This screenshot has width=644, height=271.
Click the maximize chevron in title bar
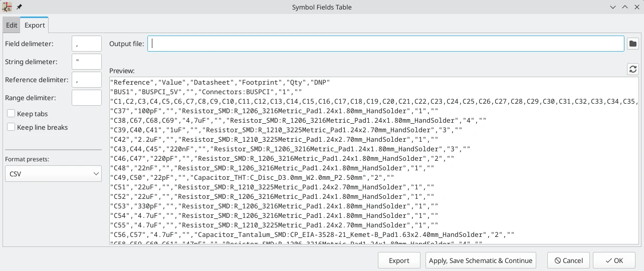(x=625, y=7)
